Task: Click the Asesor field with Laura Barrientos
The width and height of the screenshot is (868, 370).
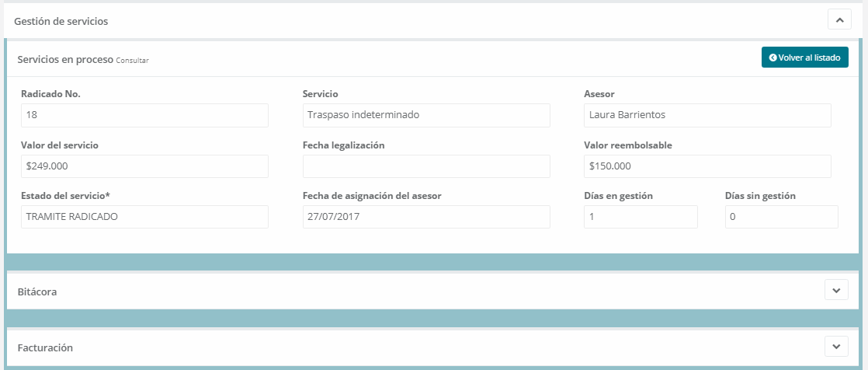Action: pyautogui.click(x=707, y=115)
